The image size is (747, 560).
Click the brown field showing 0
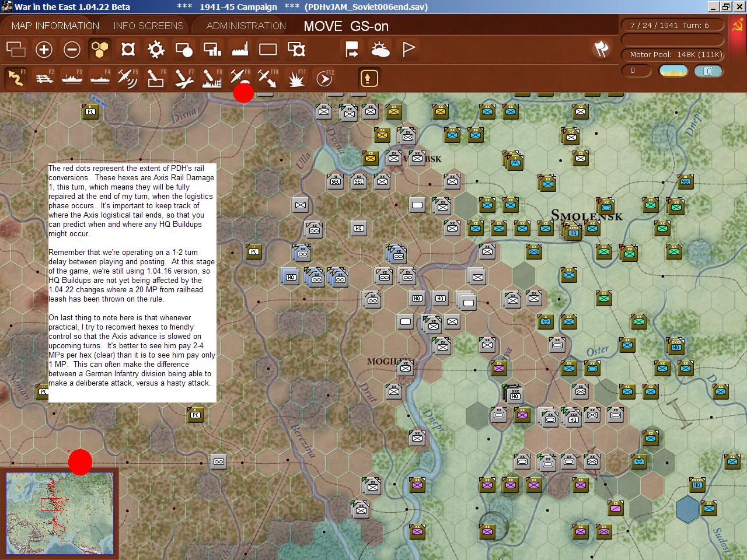636,71
